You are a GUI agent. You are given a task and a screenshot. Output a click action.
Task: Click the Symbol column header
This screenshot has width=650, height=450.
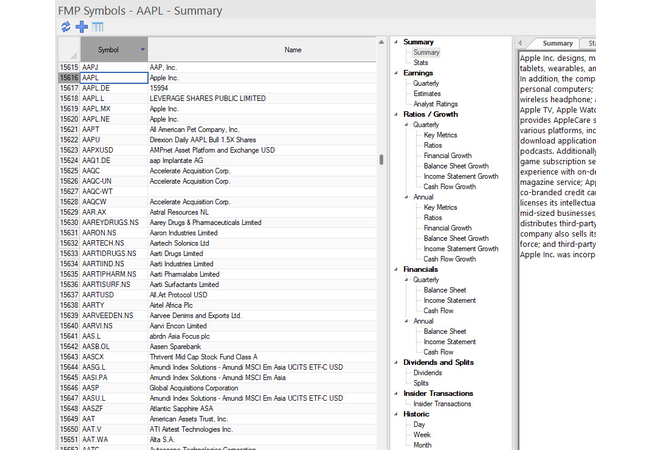click(x=114, y=50)
